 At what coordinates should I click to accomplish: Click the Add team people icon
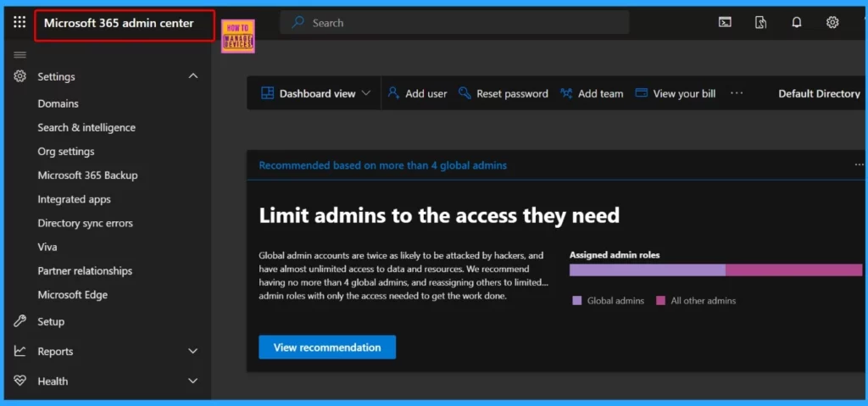(565, 93)
